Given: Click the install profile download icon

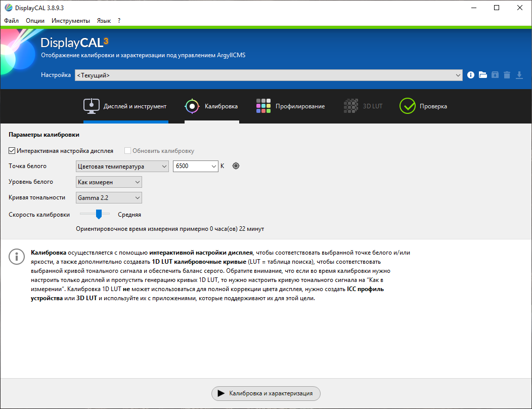Looking at the screenshot, I should [519, 75].
